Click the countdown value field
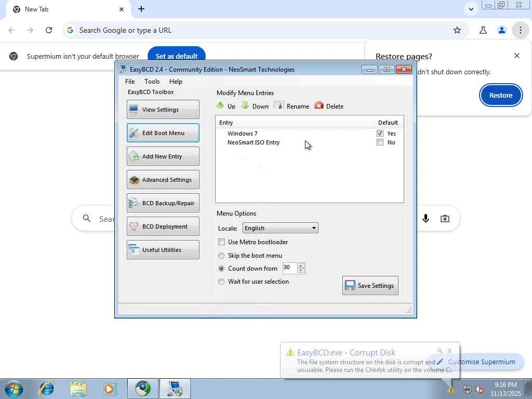This screenshot has width=532, height=399. (x=290, y=268)
